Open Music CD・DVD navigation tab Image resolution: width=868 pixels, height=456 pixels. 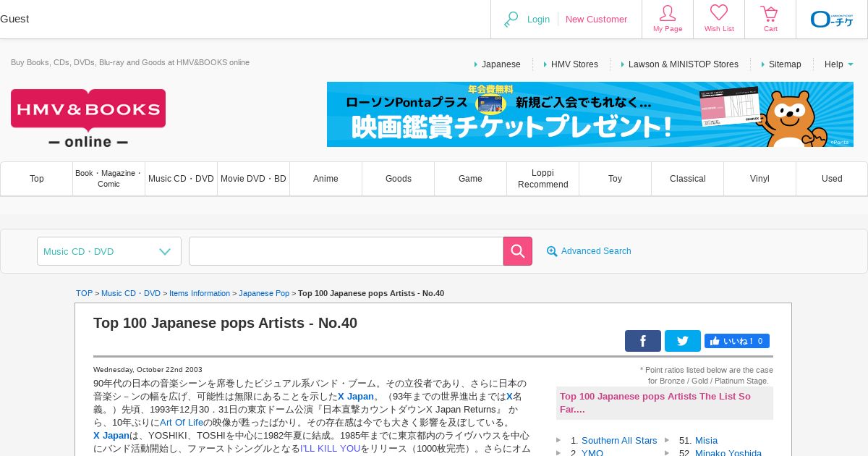[182, 179]
